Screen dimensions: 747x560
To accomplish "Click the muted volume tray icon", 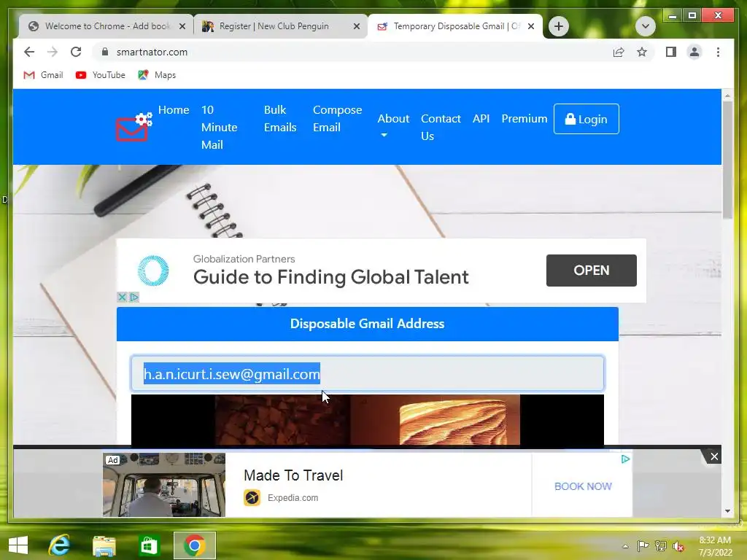I will 678,546.
